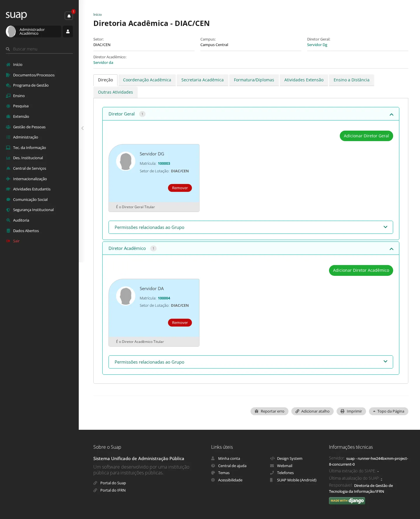This screenshot has height=519, width=420.
Task: Click the Servidor DG avatar photo
Action: point(126,161)
